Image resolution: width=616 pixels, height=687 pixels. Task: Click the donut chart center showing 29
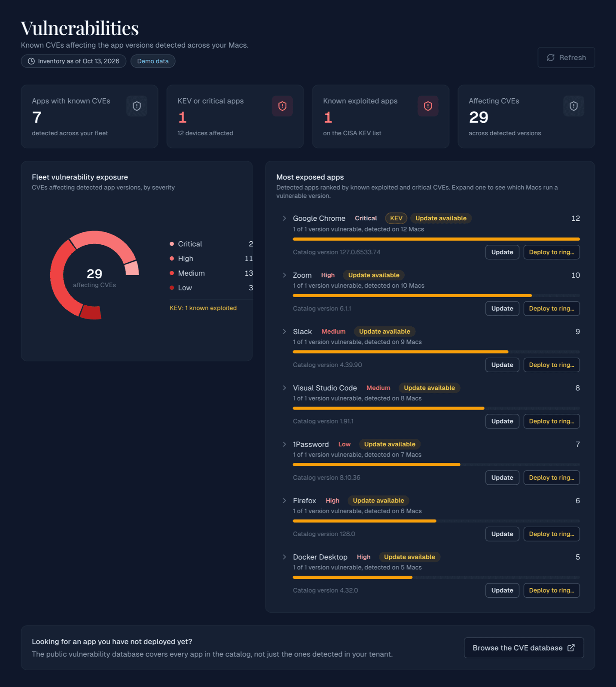pyautogui.click(x=95, y=274)
